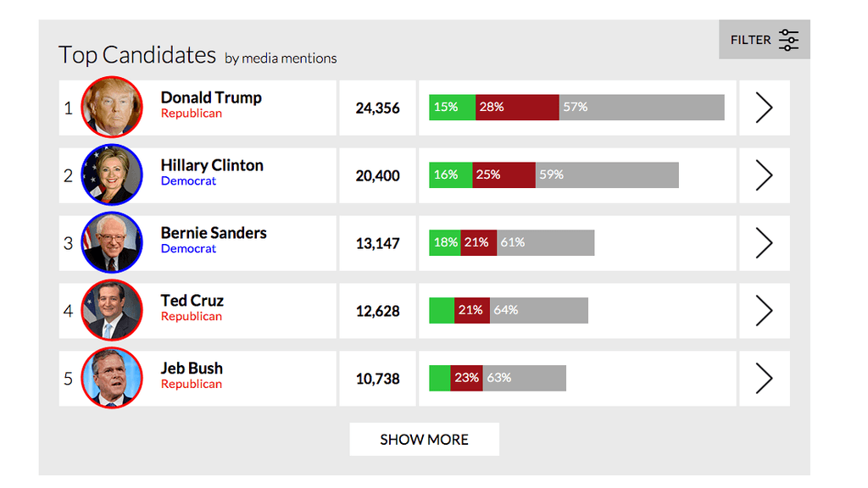Open the Donald Trump name link
Viewport: 868px width, 488px height.
(x=211, y=97)
